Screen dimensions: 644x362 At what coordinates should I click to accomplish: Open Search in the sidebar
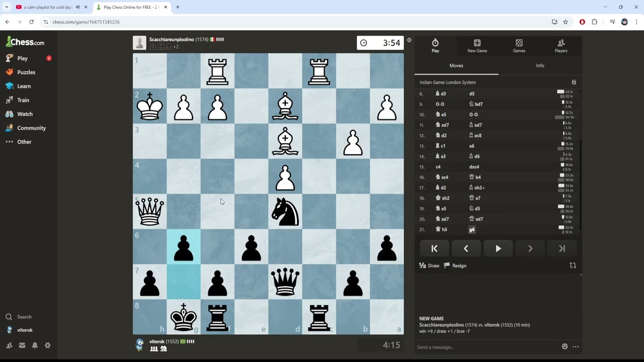click(x=24, y=317)
